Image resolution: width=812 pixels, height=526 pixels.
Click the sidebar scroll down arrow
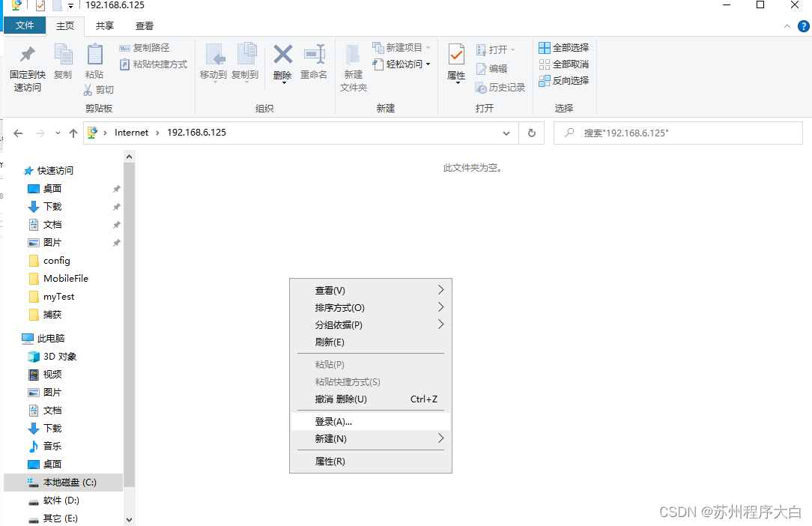(130, 519)
